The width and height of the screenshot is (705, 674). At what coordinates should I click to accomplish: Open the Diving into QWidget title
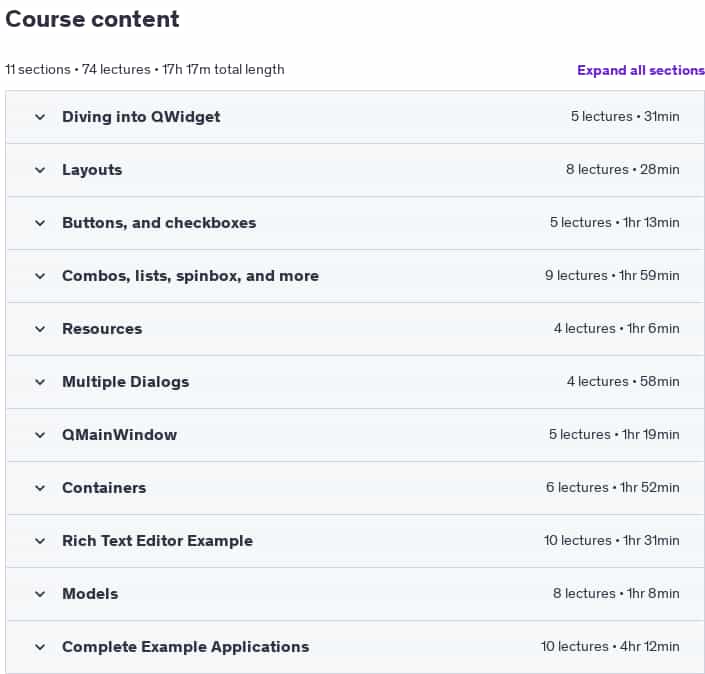[x=141, y=117]
